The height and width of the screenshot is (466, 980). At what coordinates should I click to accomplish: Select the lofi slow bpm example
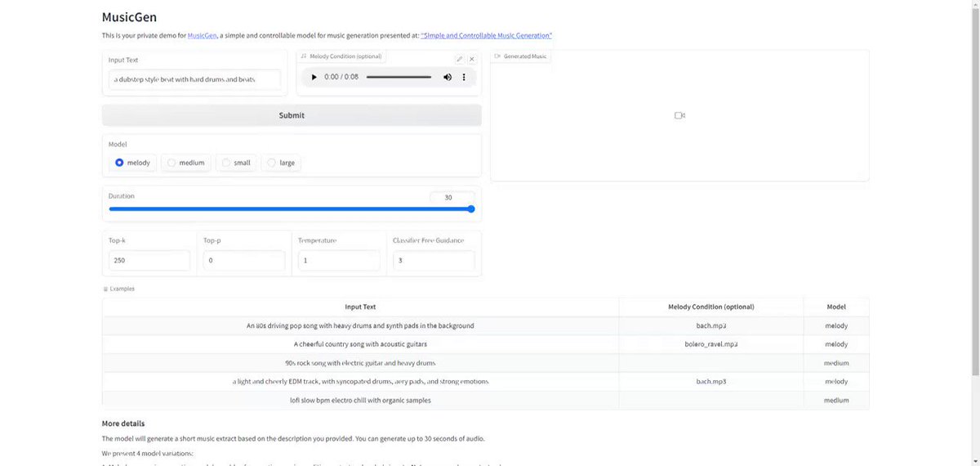[360, 401]
